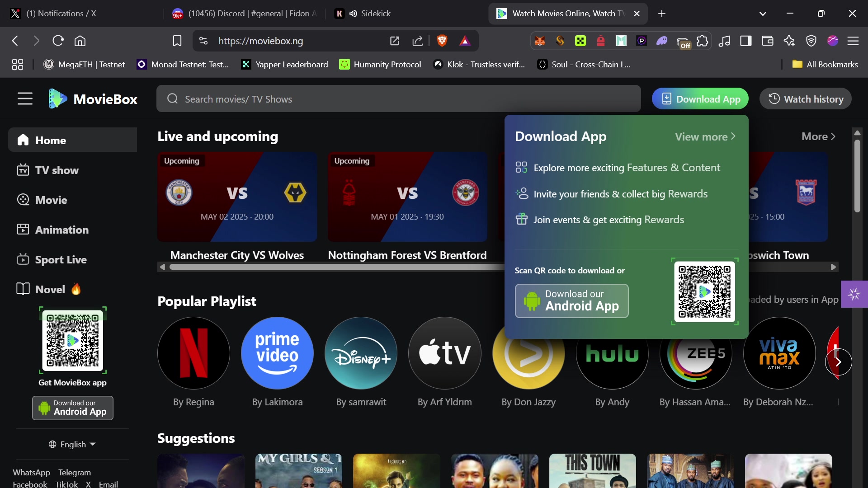Open the My Girls & I suggestion poster
868x488 pixels.
tap(299, 471)
